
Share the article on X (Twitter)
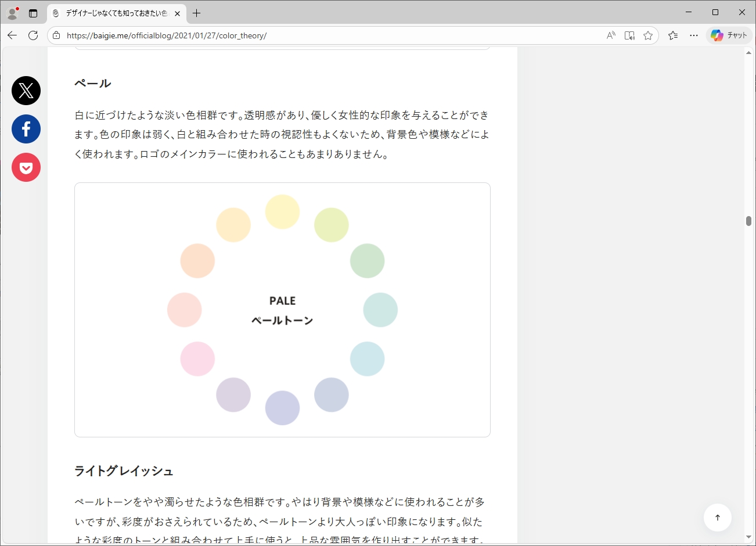[x=26, y=91]
